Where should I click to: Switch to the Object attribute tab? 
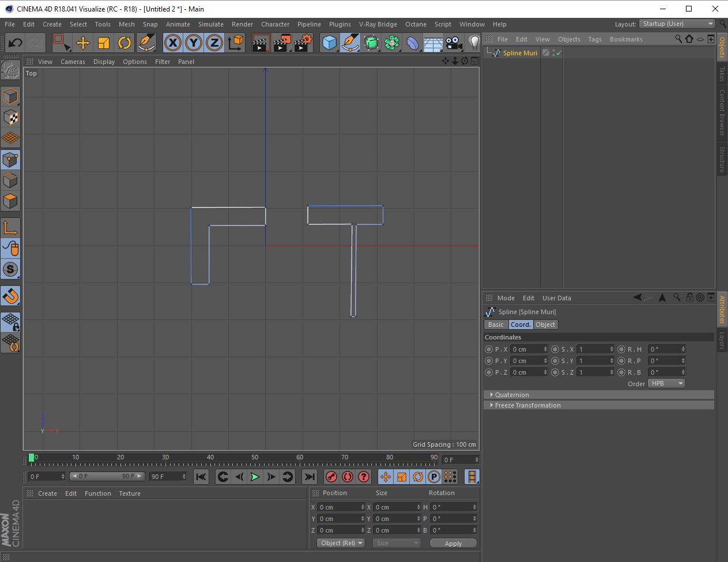point(545,325)
